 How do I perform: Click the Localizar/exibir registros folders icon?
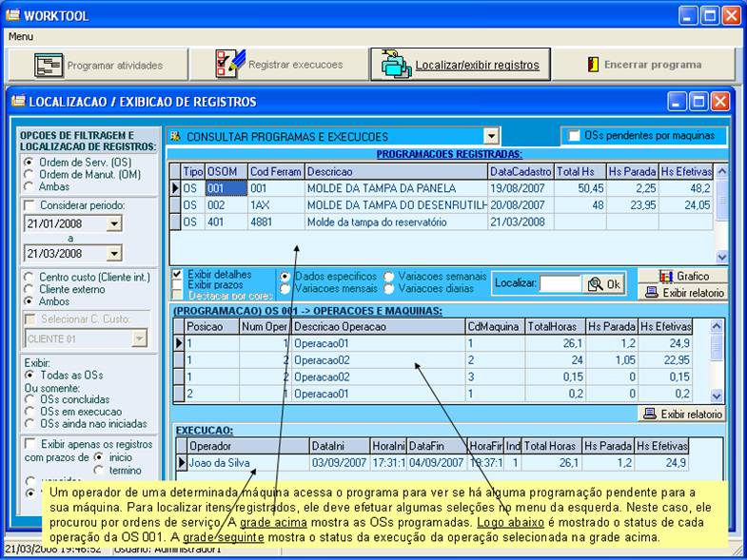tap(397, 64)
